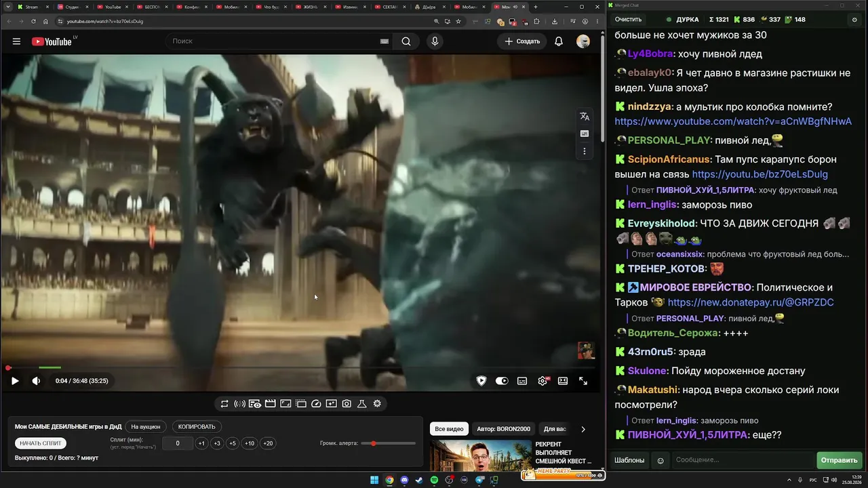Switch to theater mode
This screenshot has width=868, height=488.
563,381
